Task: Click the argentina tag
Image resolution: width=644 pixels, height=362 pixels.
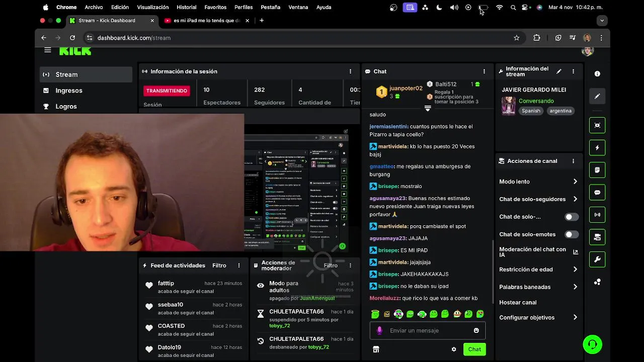Action: [x=560, y=111]
